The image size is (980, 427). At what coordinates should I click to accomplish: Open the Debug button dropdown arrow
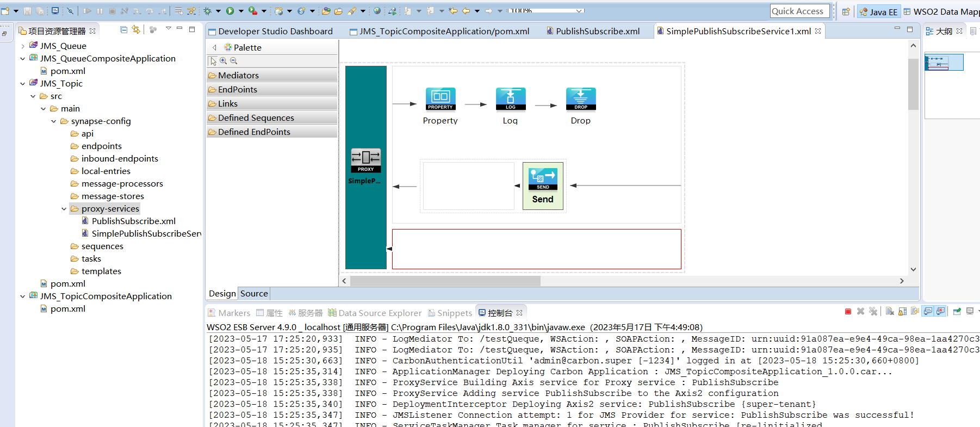coord(218,11)
